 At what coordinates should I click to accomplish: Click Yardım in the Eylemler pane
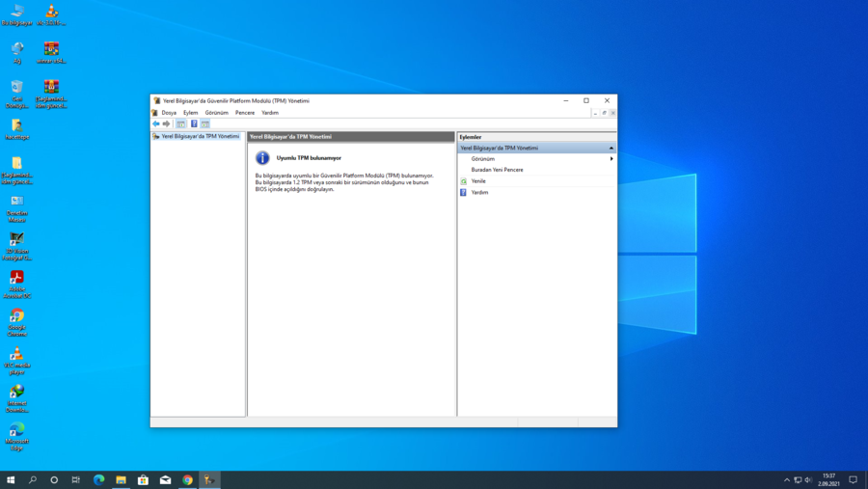tap(479, 193)
